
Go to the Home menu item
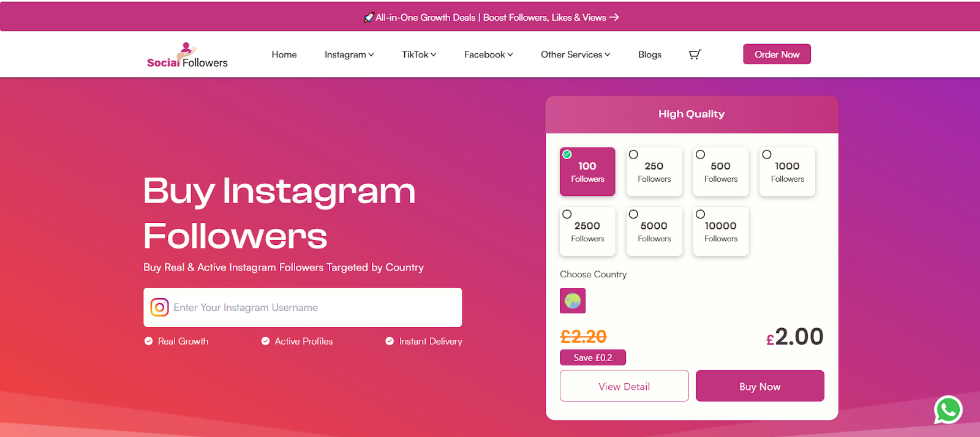click(284, 54)
